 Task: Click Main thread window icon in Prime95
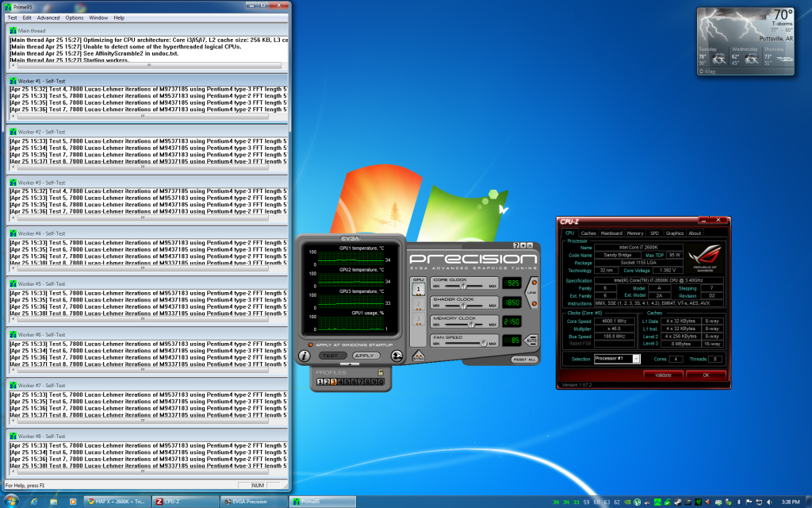pos(13,31)
